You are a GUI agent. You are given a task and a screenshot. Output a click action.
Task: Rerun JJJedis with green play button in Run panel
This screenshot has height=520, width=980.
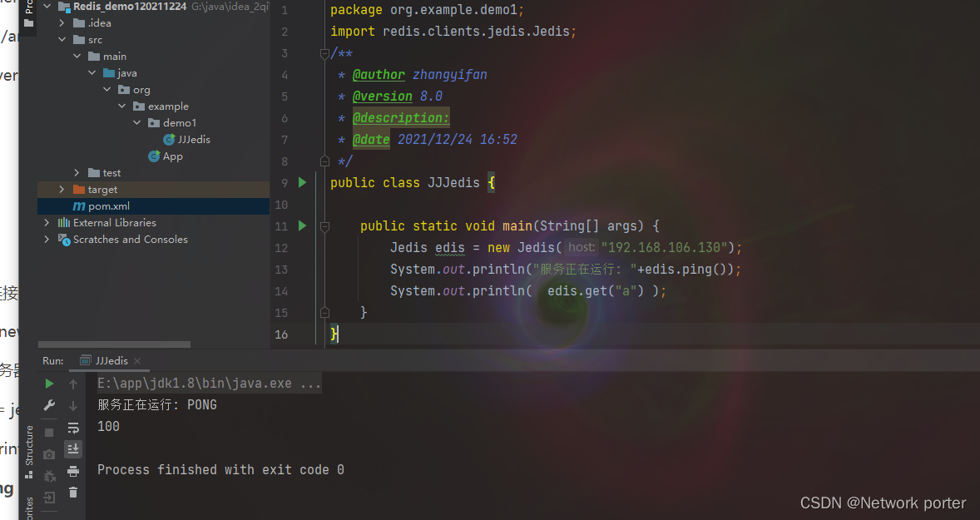pos(49,384)
